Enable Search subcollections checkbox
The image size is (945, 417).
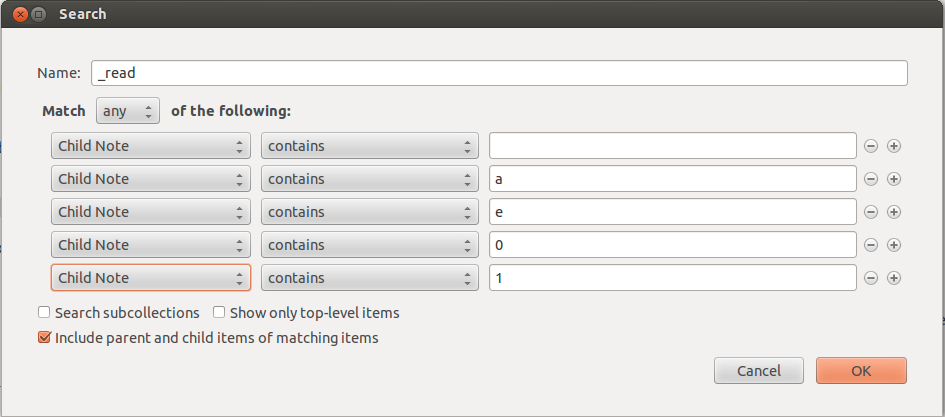pos(44,313)
